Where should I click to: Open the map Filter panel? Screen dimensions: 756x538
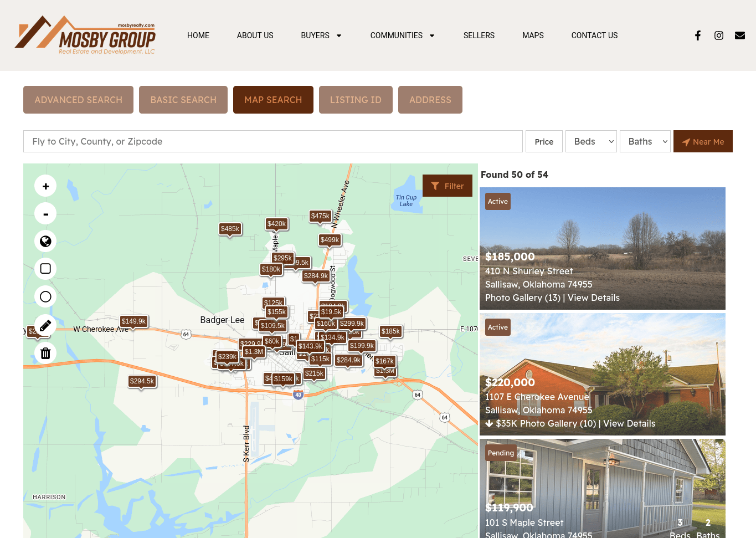click(x=448, y=186)
